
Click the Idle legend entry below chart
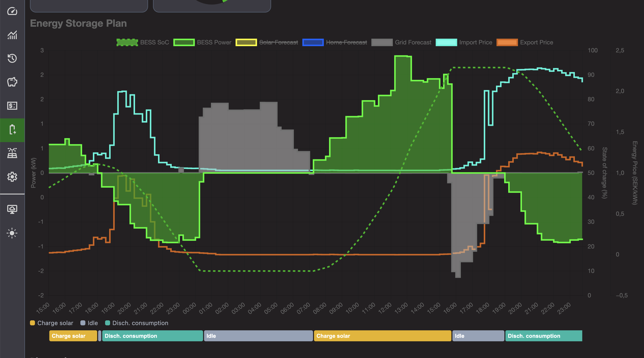click(x=89, y=323)
